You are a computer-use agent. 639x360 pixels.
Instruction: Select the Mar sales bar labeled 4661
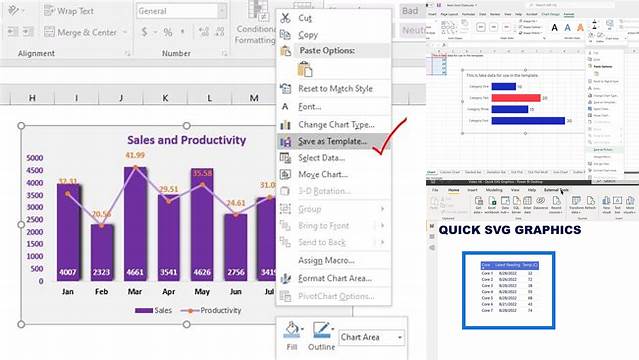coord(135,223)
